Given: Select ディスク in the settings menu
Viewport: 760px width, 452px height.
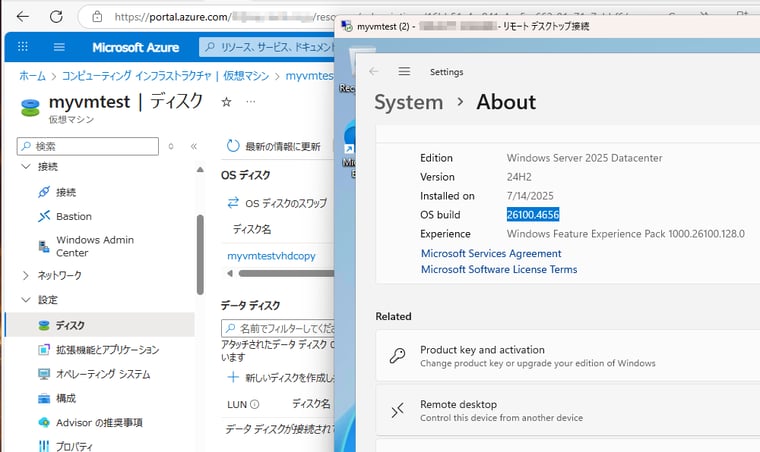Looking at the screenshot, I should (100, 325).
